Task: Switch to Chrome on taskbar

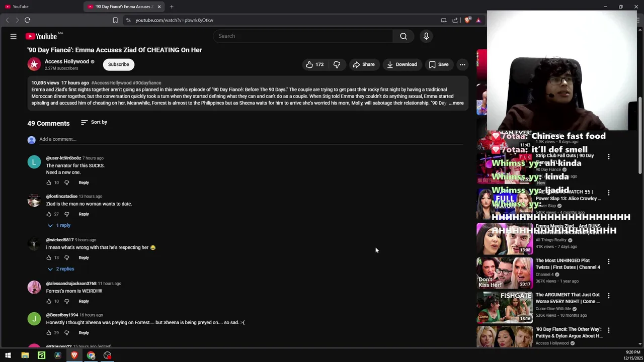Action: 91,355
